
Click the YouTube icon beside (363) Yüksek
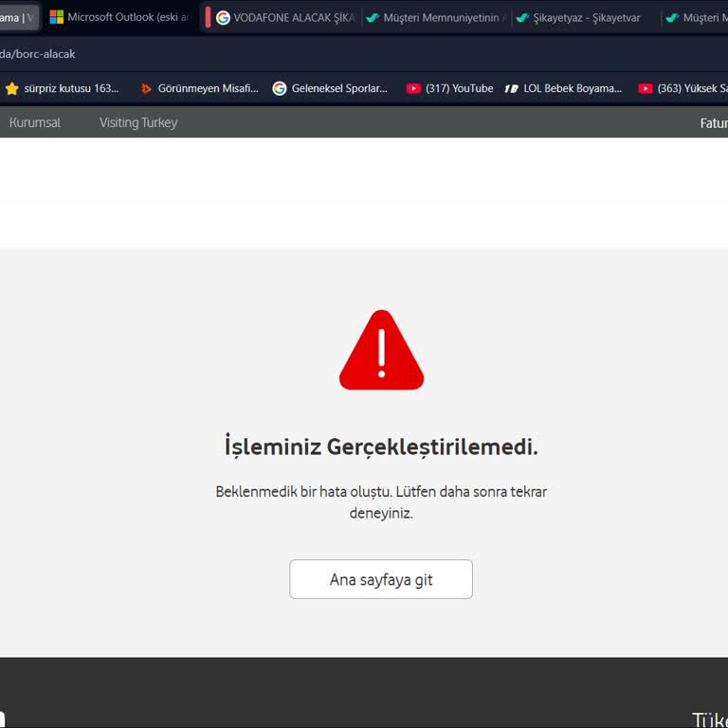point(645,88)
